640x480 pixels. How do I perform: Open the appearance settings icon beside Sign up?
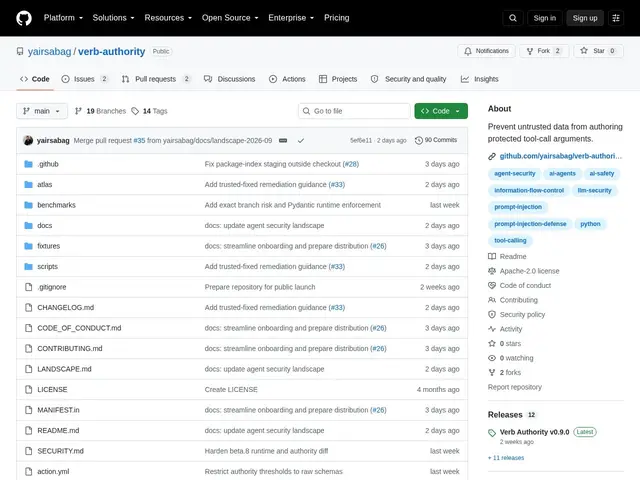[616, 18]
